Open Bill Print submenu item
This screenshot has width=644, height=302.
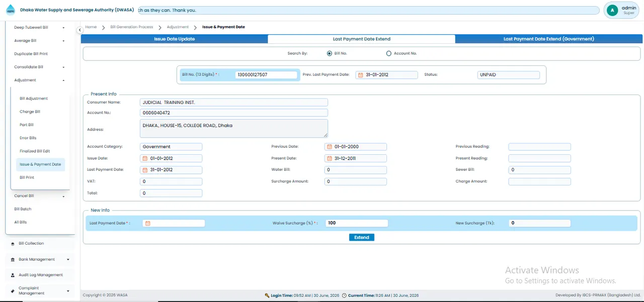click(x=27, y=177)
